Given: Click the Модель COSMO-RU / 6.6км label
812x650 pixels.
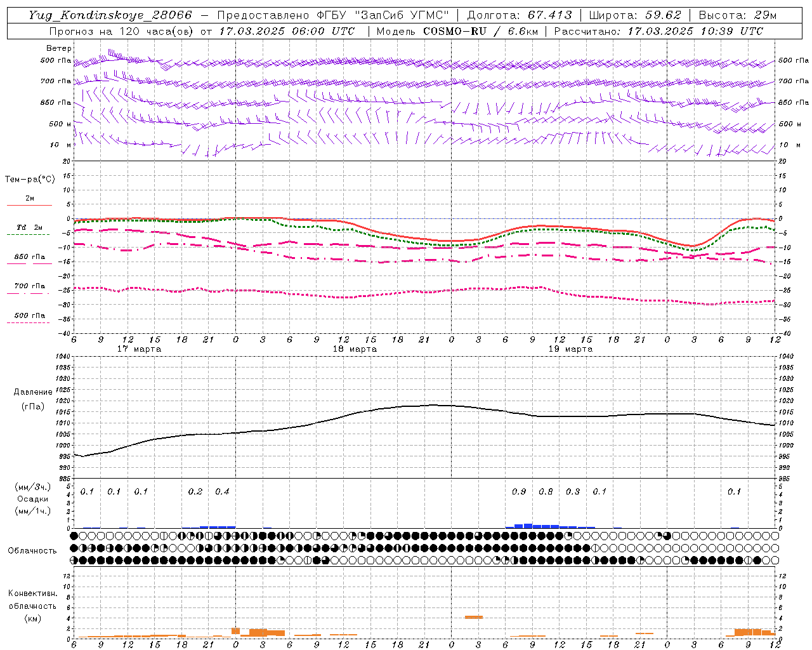Looking at the screenshot, I should coord(457,31).
